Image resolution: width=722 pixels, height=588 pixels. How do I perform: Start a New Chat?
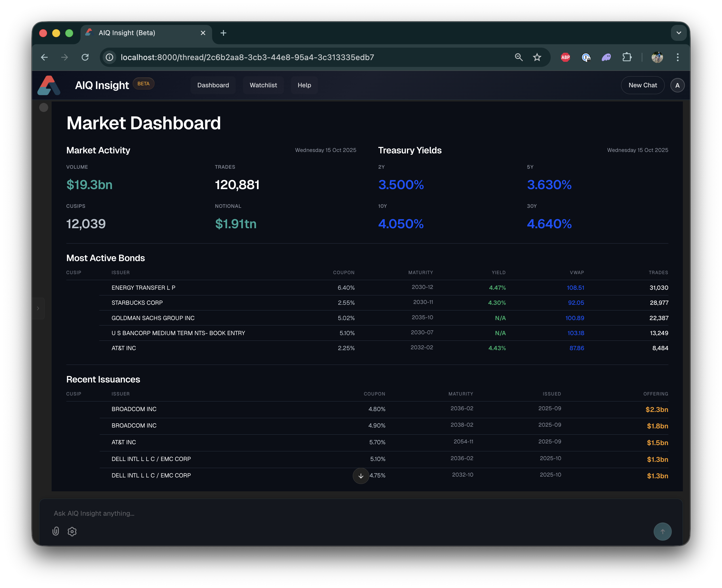[642, 85]
